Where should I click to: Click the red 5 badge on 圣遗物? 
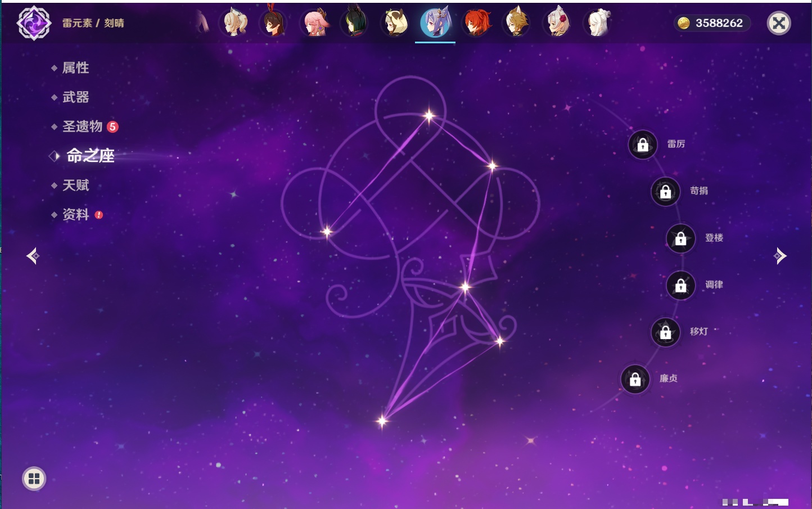112,127
